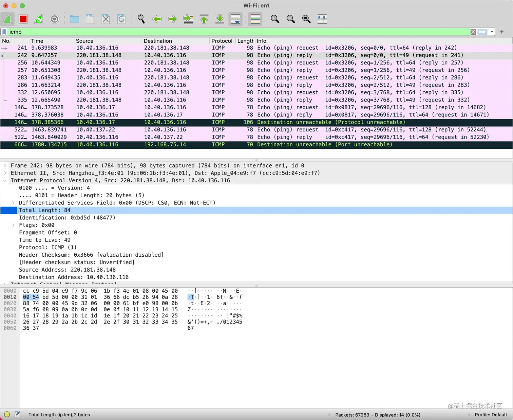Expand the Differentiated Services Field
This screenshot has height=420, width=513.
(x=13, y=203)
